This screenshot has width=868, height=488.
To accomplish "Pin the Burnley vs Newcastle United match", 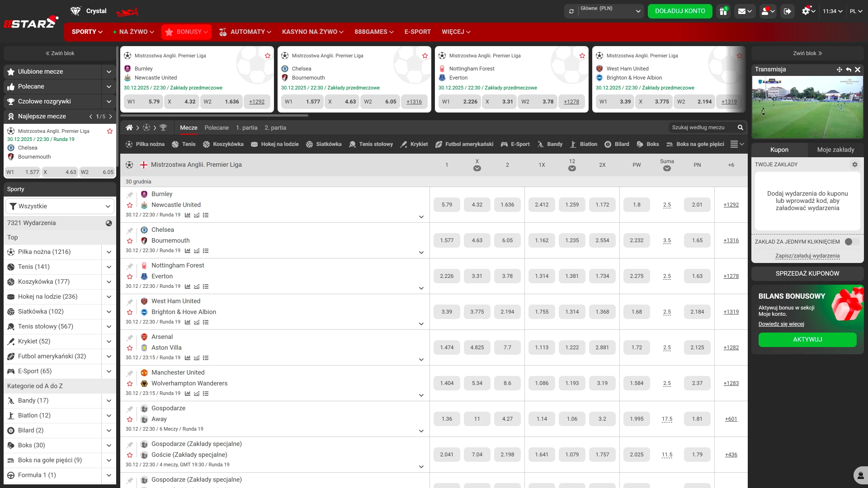I will click(x=130, y=195).
